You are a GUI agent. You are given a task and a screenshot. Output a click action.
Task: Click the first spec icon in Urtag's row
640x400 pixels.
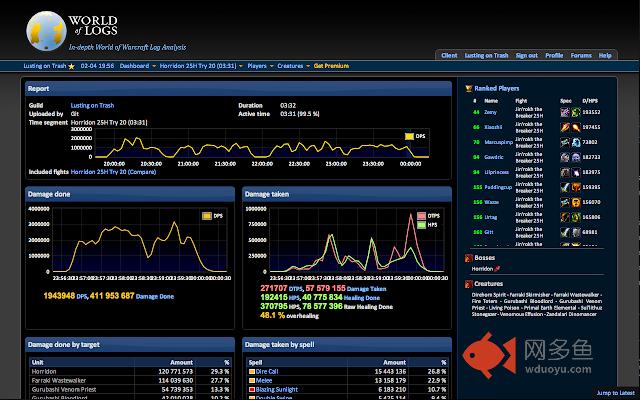click(565, 217)
